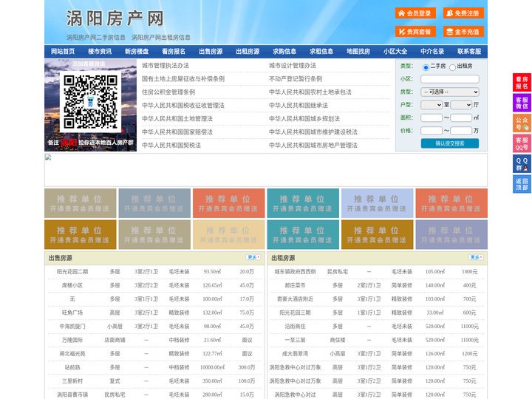532x399 pixels.
Task: Click the 小区 name input field
Action: tap(450, 79)
